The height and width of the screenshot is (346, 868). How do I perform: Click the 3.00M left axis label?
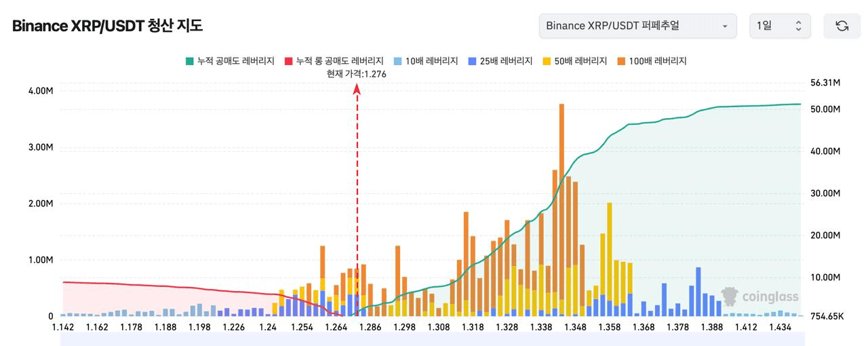tap(41, 147)
